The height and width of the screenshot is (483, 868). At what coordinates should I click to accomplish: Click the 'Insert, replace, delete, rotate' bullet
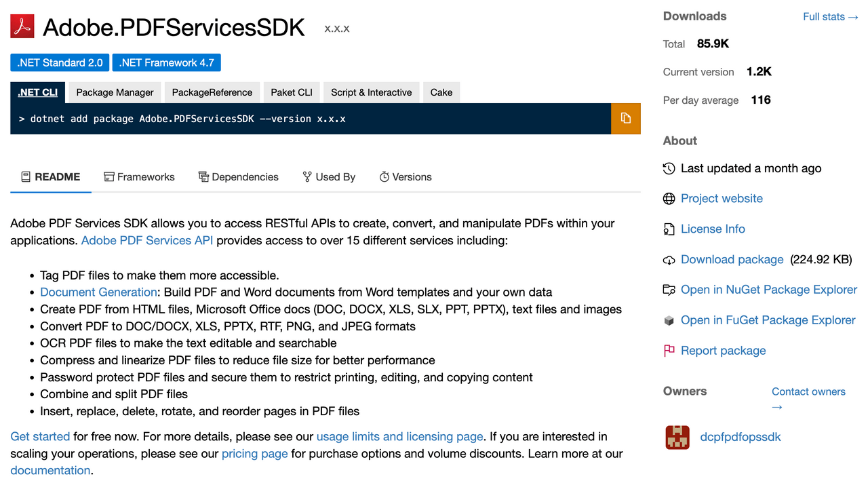tap(199, 411)
